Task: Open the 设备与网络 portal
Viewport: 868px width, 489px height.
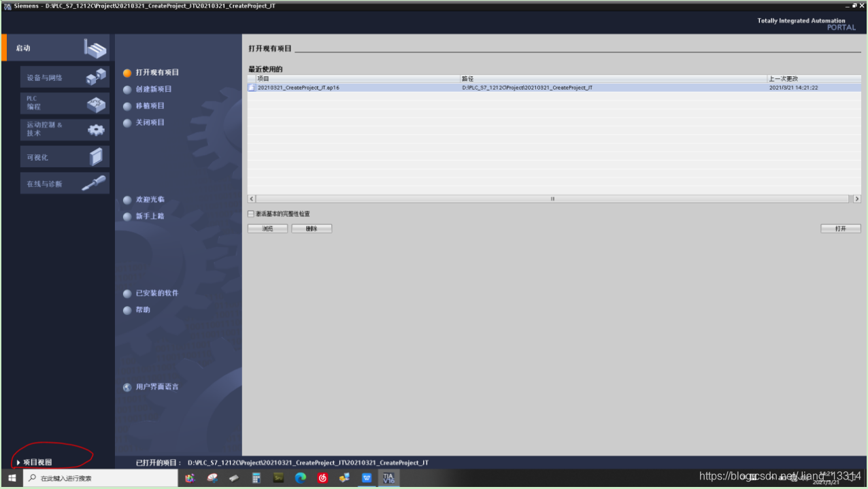Action: pos(65,78)
